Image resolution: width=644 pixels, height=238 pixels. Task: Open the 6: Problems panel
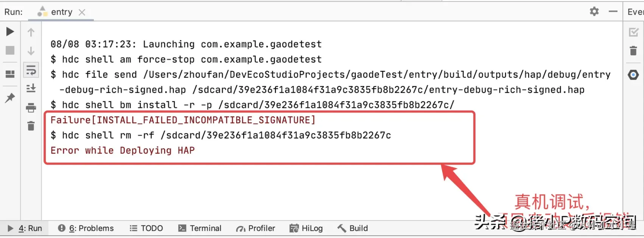(86, 228)
